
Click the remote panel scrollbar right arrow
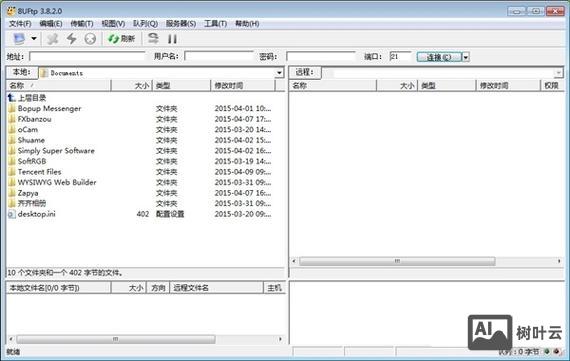coord(559,261)
